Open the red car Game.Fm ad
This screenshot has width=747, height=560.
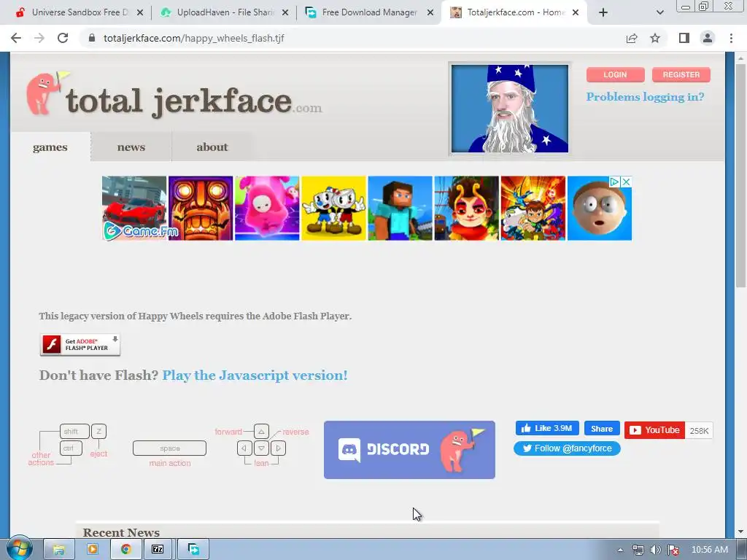point(134,208)
